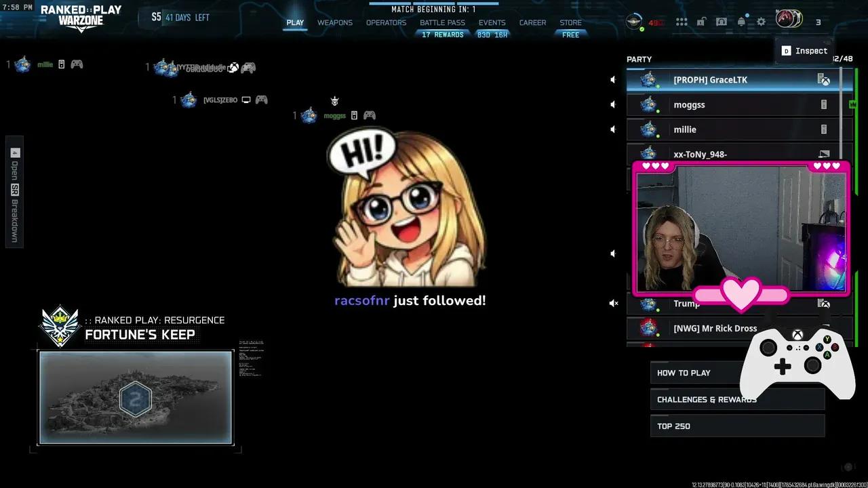Open the headset social icon in top bar
Viewport: 868px width, 488px height.
722,22
